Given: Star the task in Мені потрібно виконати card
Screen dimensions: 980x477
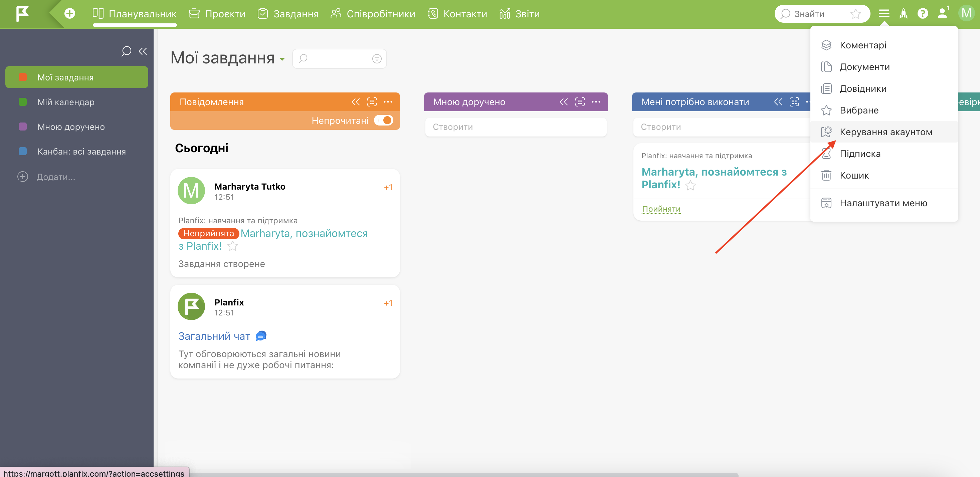Looking at the screenshot, I should 690,186.
